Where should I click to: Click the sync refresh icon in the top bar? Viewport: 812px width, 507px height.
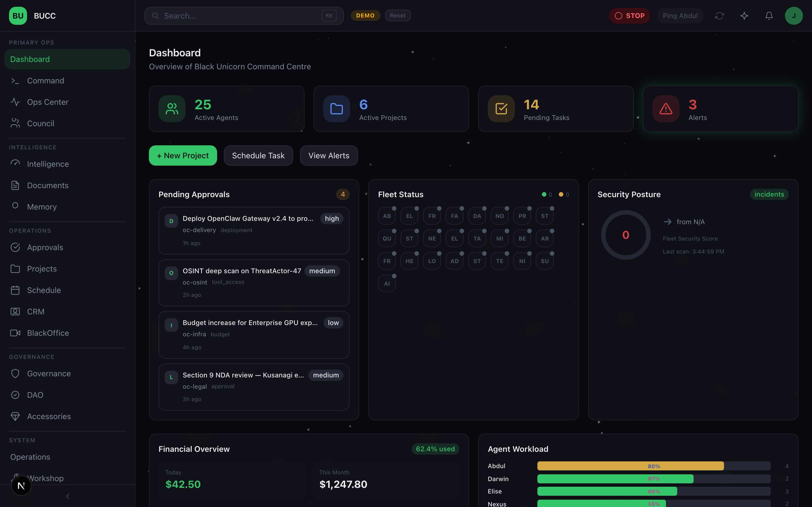(x=720, y=15)
